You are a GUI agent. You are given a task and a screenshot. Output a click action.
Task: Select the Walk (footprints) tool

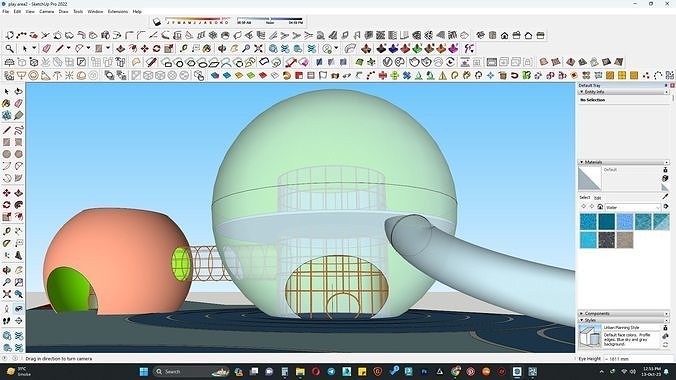pos(6,321)
